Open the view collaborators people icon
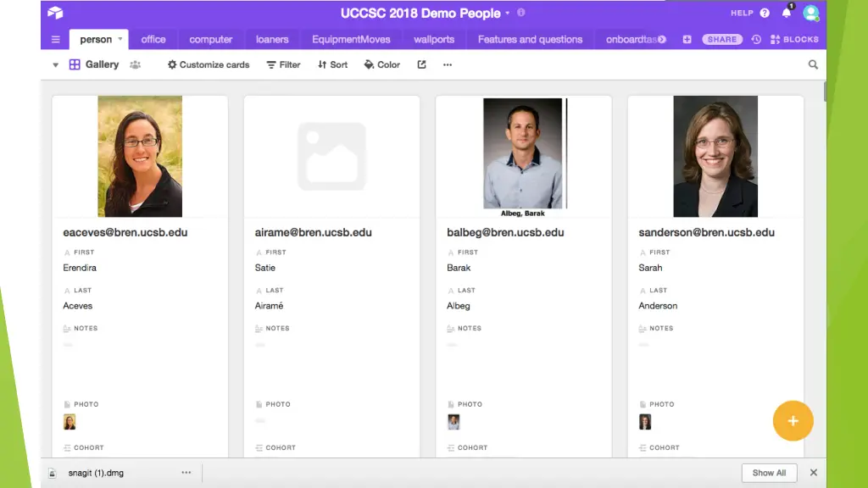The image size is (868, 488). click(135, 64)
